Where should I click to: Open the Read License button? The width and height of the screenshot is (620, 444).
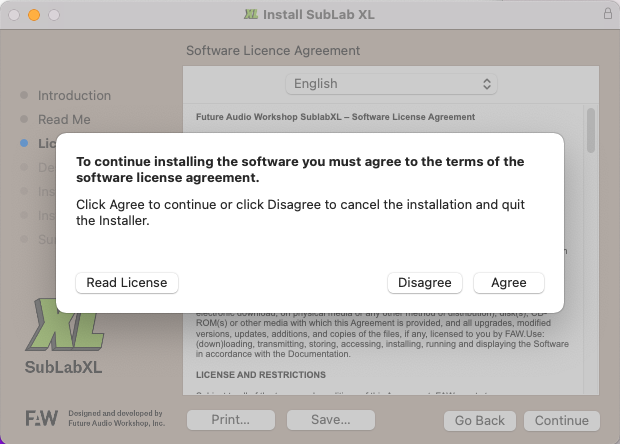click(x=127, y=283)
